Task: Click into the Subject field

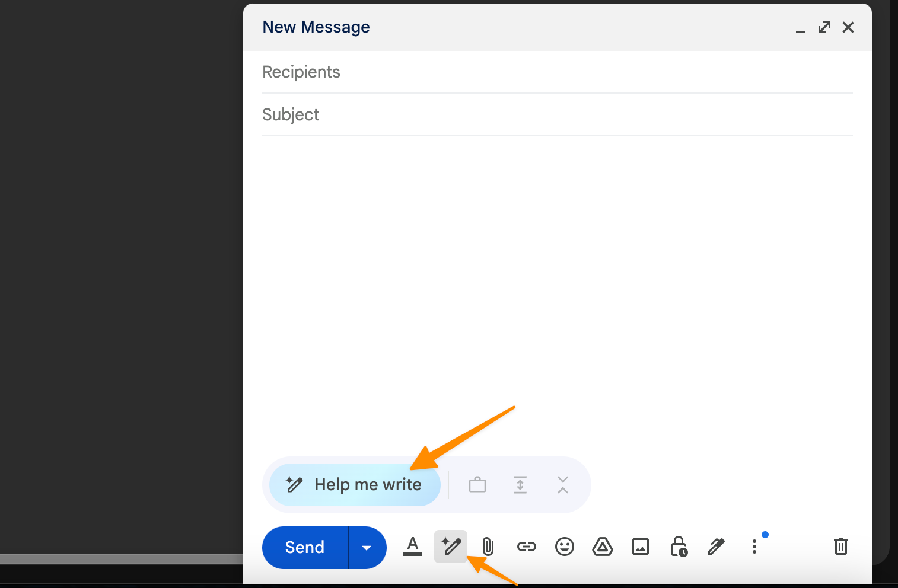Action: (557, 115)
